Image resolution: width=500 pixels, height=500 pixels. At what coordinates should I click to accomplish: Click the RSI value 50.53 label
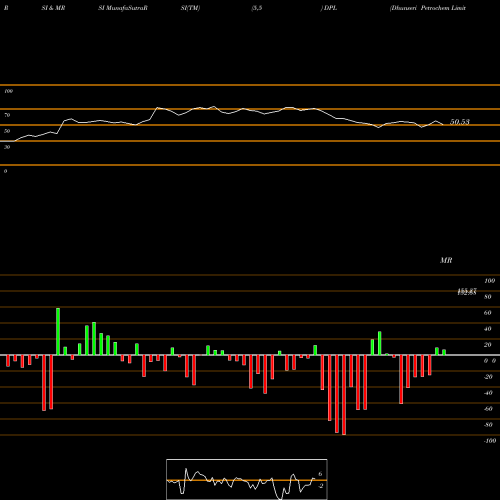(x=460, y=122)
